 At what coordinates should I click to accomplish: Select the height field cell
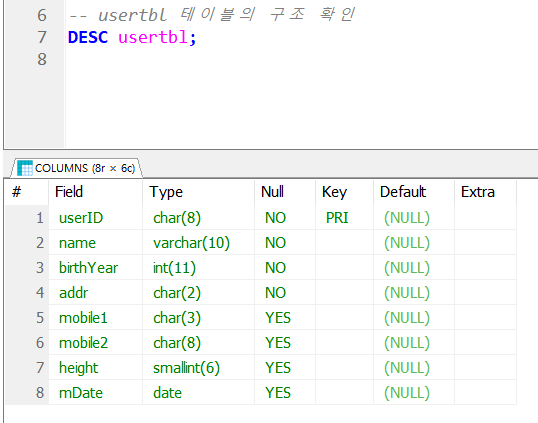click(95, 368)
